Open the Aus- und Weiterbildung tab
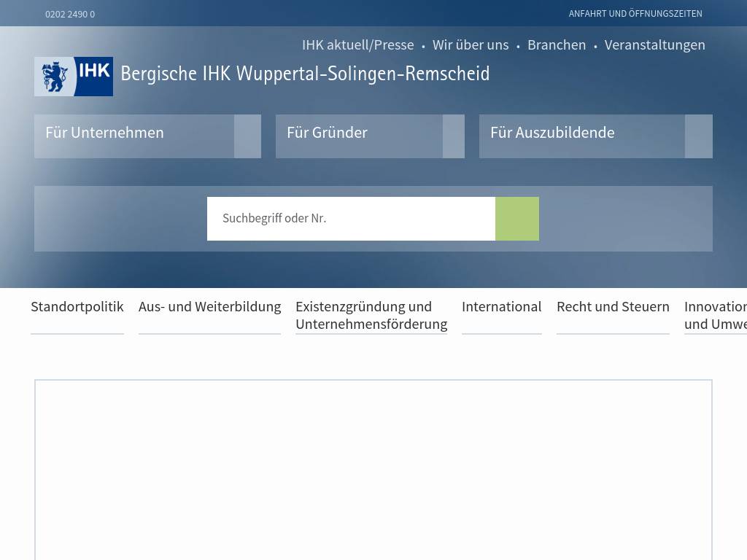Screen dimensions: 747x560 click(209, 307)
